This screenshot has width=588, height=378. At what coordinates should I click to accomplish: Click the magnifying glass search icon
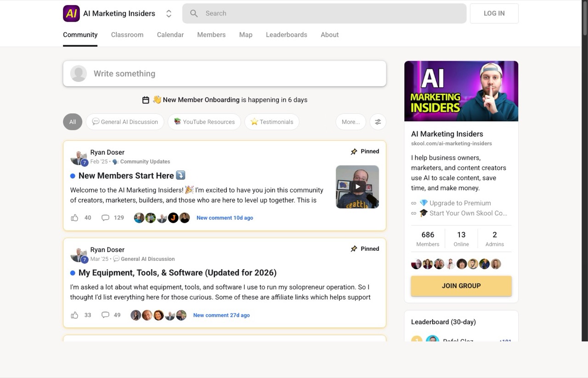click(194, 13)
